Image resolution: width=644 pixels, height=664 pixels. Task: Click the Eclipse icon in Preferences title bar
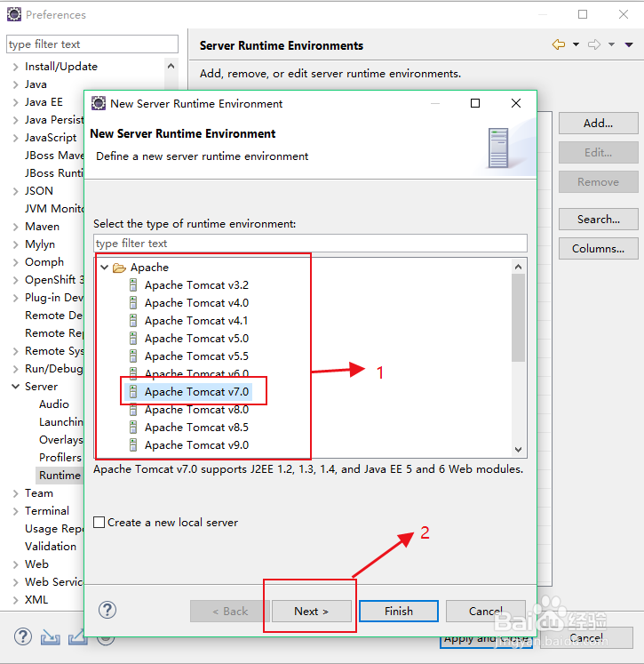click(14, 14)
